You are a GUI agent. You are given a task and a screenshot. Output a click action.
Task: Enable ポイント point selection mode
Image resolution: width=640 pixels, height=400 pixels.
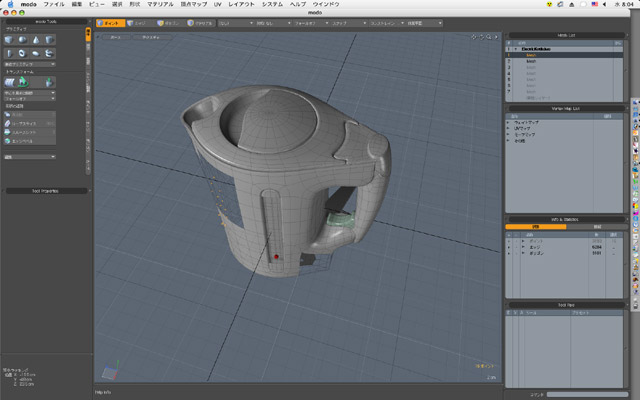[x=110, y=23]
